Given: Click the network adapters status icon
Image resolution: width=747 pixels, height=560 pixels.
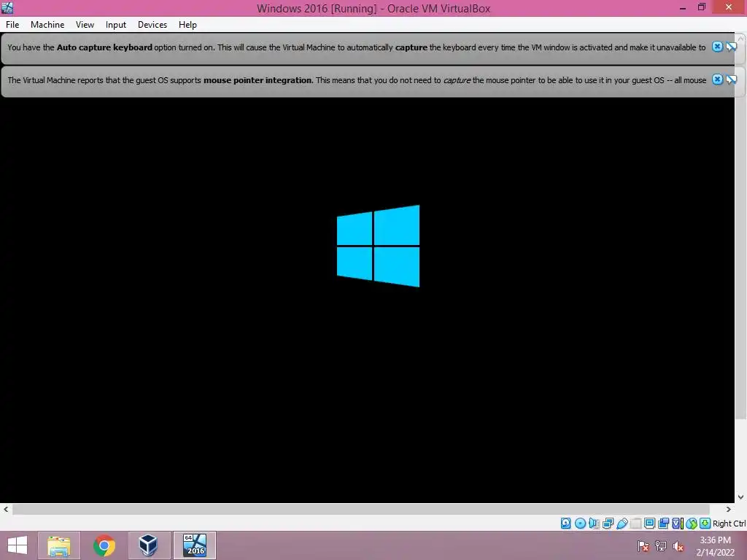Looking at the screenshot, I should coord(608,524).
